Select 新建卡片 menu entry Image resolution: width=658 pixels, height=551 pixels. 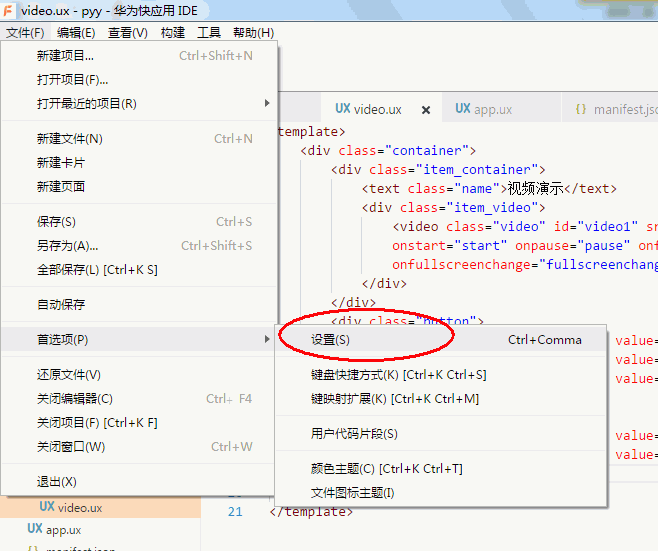click(139, 163)
